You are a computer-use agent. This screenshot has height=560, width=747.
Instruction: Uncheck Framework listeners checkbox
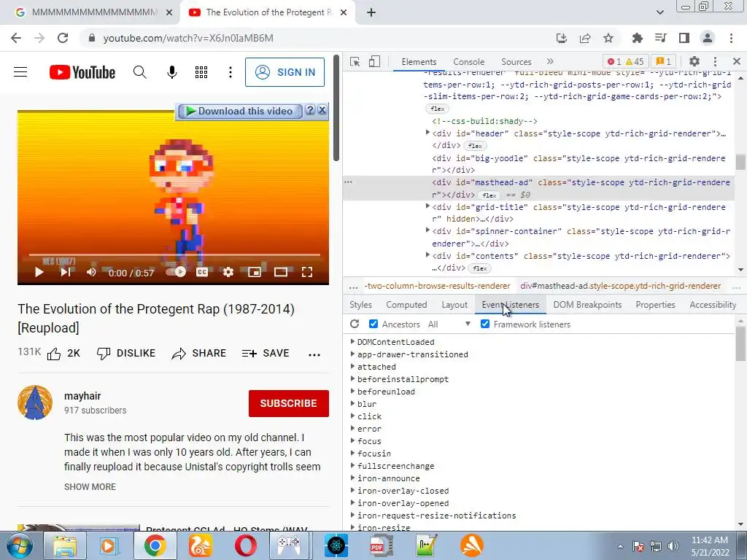point(485,324)
